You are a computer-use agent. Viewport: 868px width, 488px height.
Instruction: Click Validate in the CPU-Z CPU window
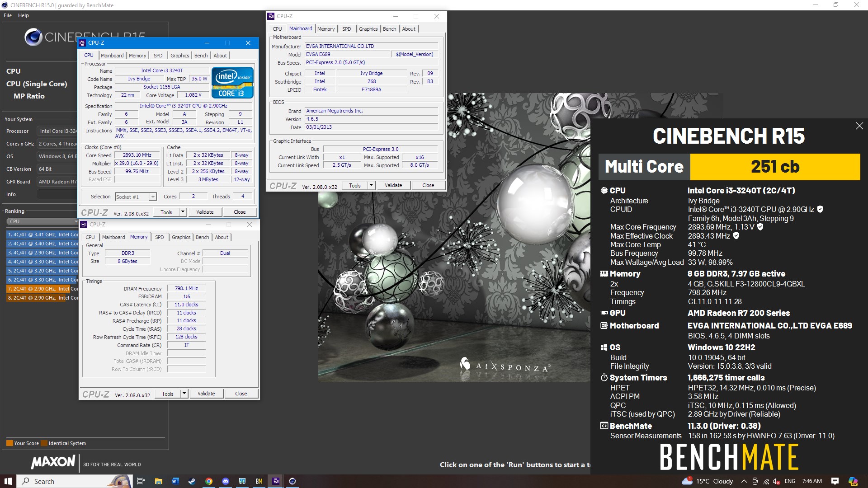click(205, 212)
